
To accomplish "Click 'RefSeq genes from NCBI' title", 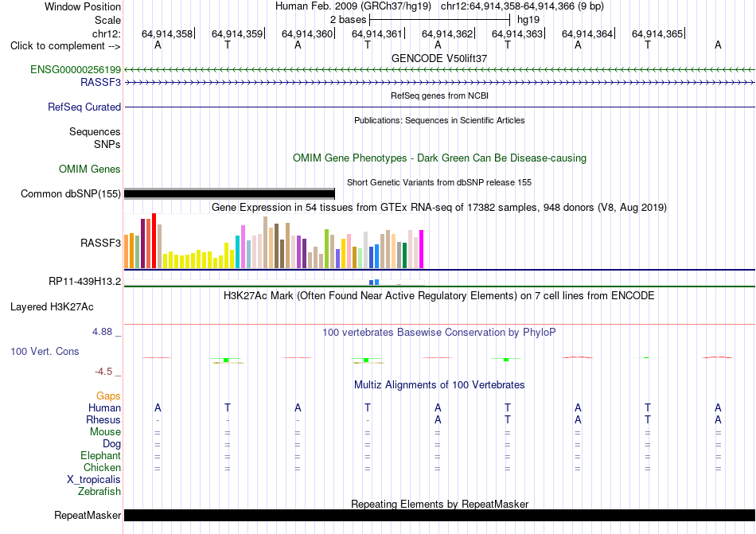I will click(x=439, y=96).
